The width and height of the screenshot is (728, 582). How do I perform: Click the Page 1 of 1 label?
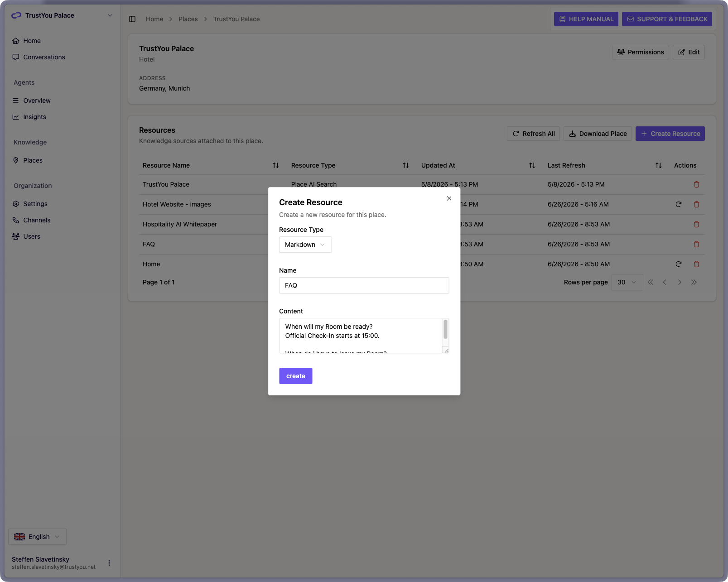[x=159, y=282]
